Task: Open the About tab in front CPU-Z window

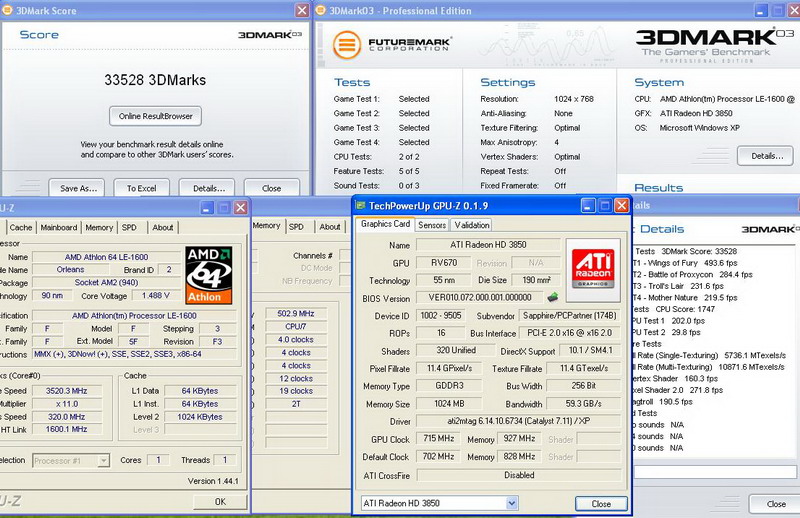Action: pyautogui.click(x=163, y=228)
